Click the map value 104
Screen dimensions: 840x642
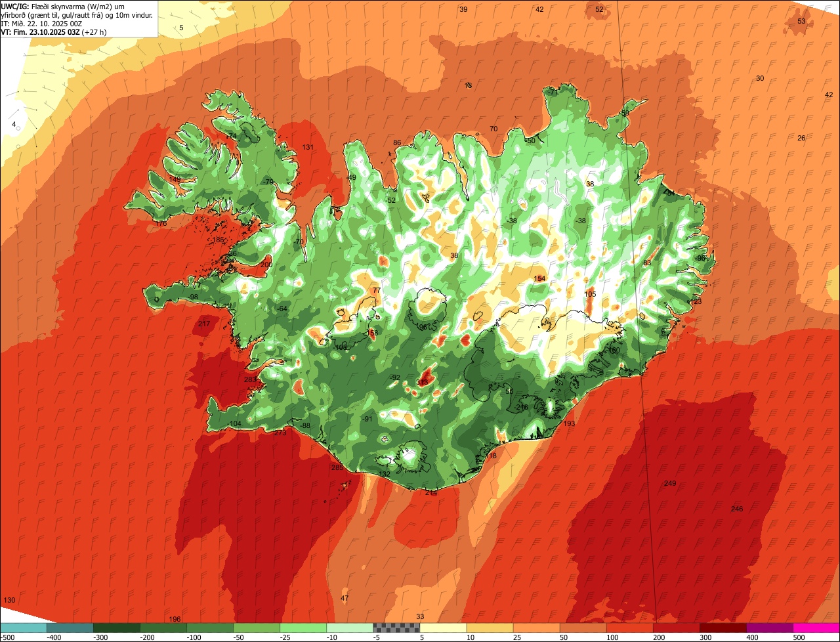(x=235, y=424)
